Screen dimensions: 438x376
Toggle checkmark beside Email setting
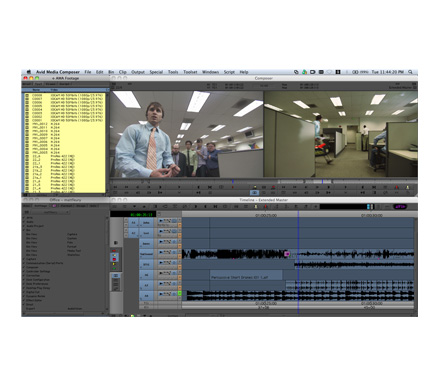[24, 304]
